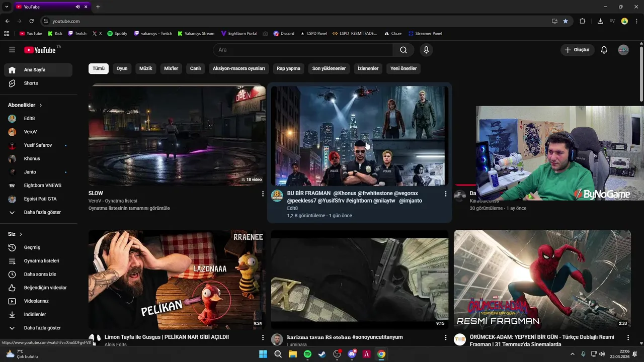Open Egoist Pati GTA subscription
This screenshot has height=362, width=644.
pyautogui.click(x=38, y=199)
